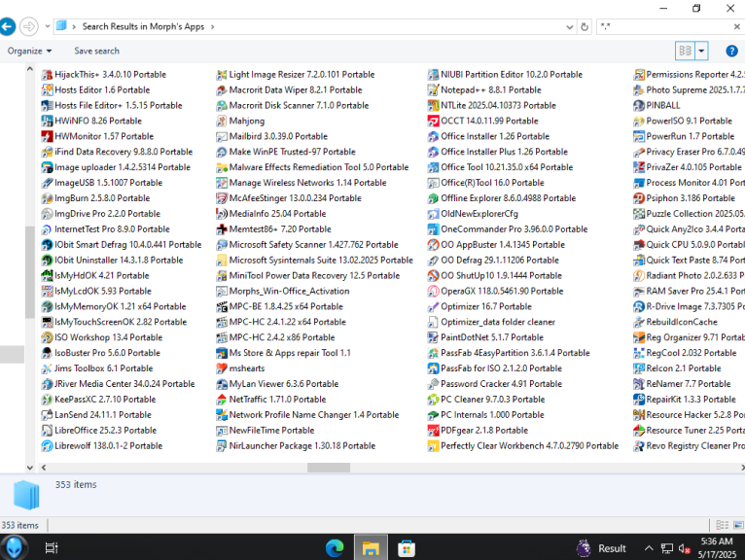
Task: Click the Notepad++ 8.8.1 Portable icon
Action: coord(433,90)
